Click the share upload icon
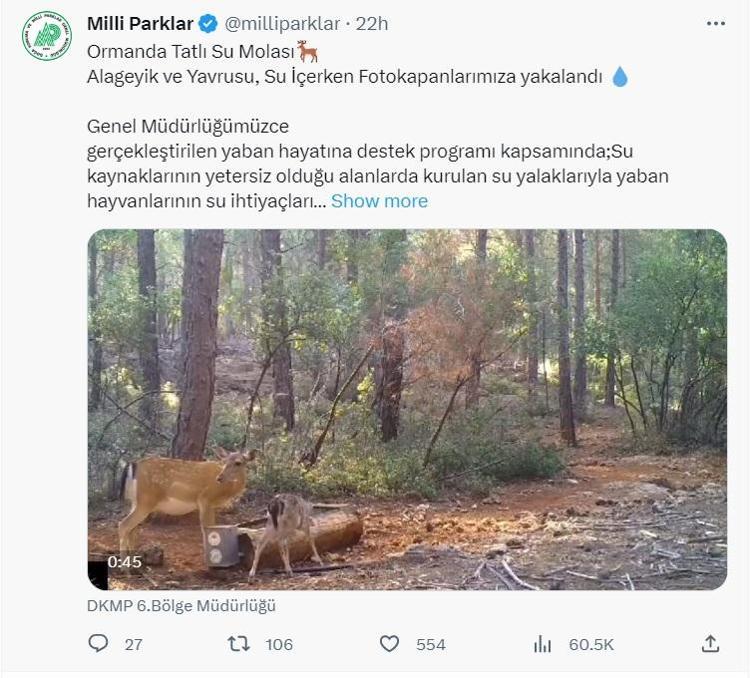750x678 pixels. [x=711, y=644]
